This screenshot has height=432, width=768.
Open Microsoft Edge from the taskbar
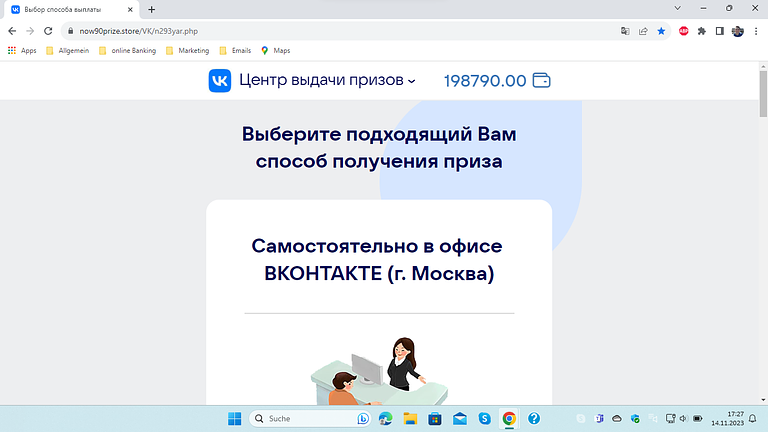[385, 419]
